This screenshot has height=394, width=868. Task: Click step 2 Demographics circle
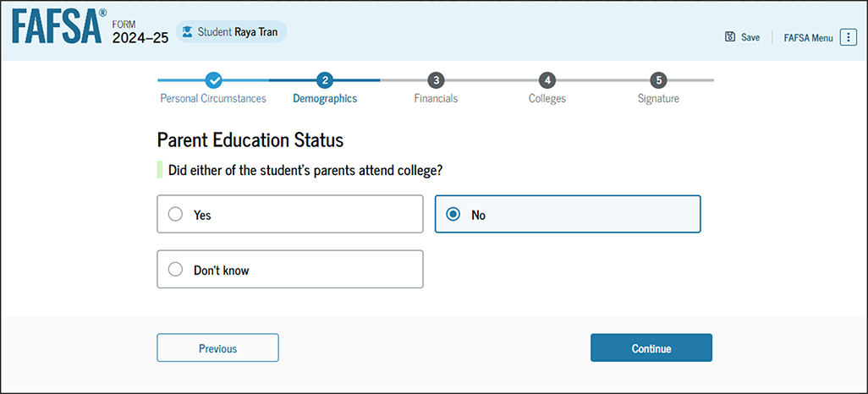click(x=324, y=80)
